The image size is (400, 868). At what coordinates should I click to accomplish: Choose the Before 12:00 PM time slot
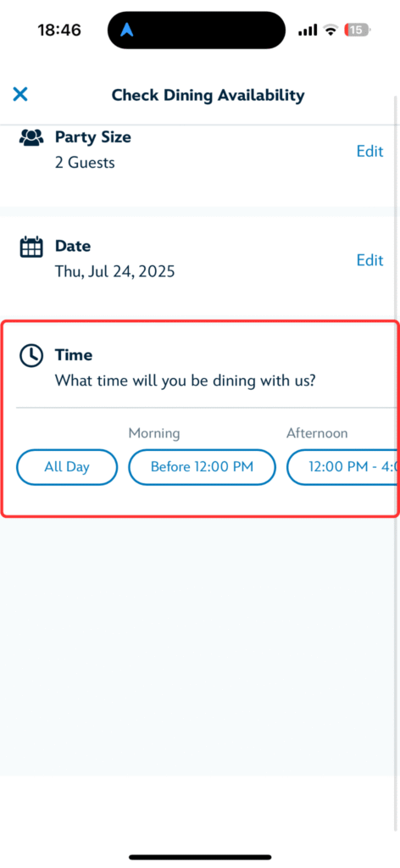point(202,467)
